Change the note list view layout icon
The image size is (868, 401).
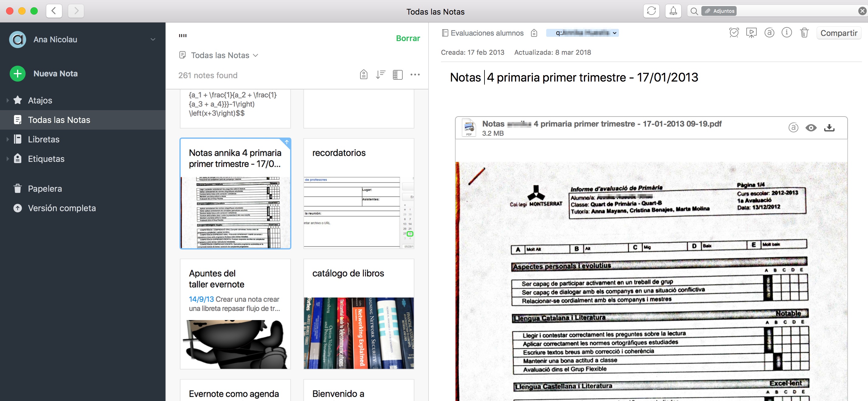pos(397,75)
